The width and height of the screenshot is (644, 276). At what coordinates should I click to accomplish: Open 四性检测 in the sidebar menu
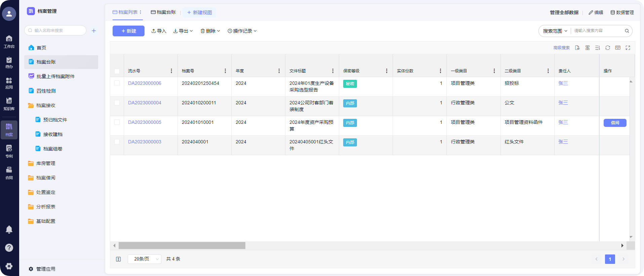coord(46,91)
